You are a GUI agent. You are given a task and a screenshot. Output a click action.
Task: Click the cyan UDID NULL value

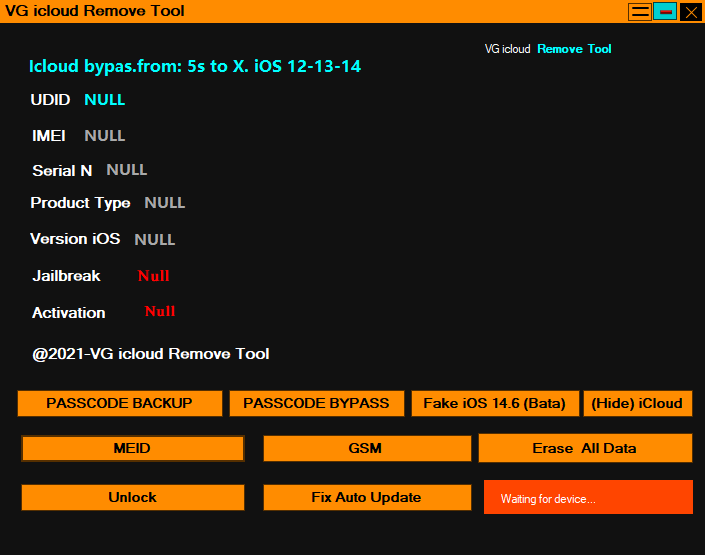(x=105, y=100)
